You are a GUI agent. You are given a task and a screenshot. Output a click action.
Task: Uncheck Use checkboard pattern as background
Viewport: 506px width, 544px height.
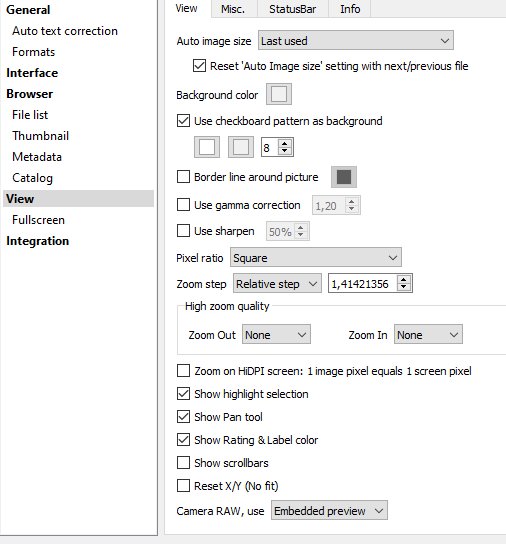click(183, 121)
